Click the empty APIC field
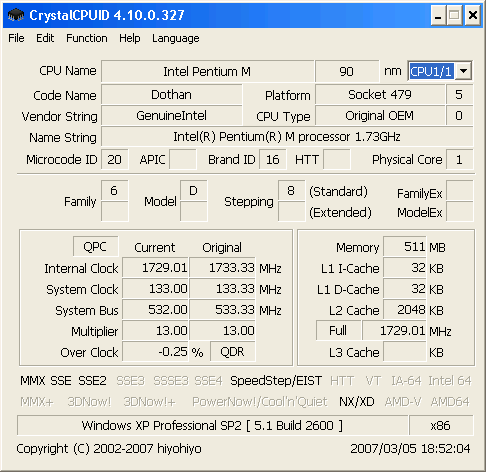Image resolution: width=486 pixels, height=472 pixels. click(x=183, y=160)
